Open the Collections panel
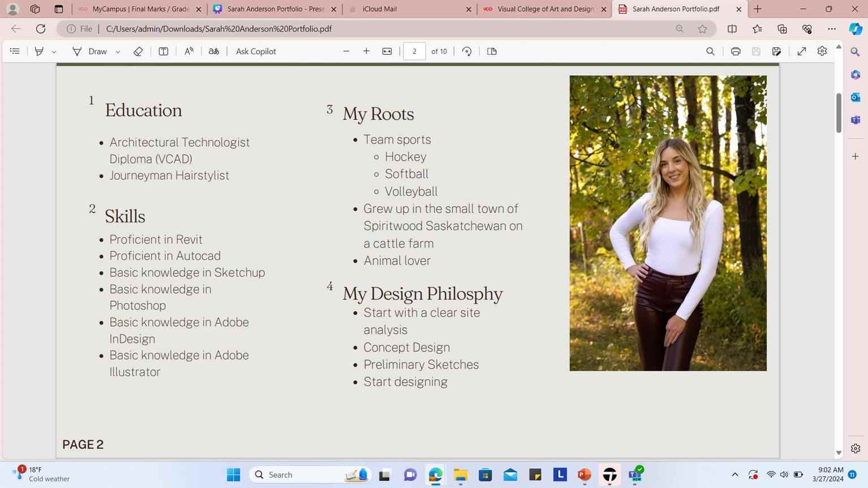This screenshot has height=488, width=868. click(x=782, y=29)
